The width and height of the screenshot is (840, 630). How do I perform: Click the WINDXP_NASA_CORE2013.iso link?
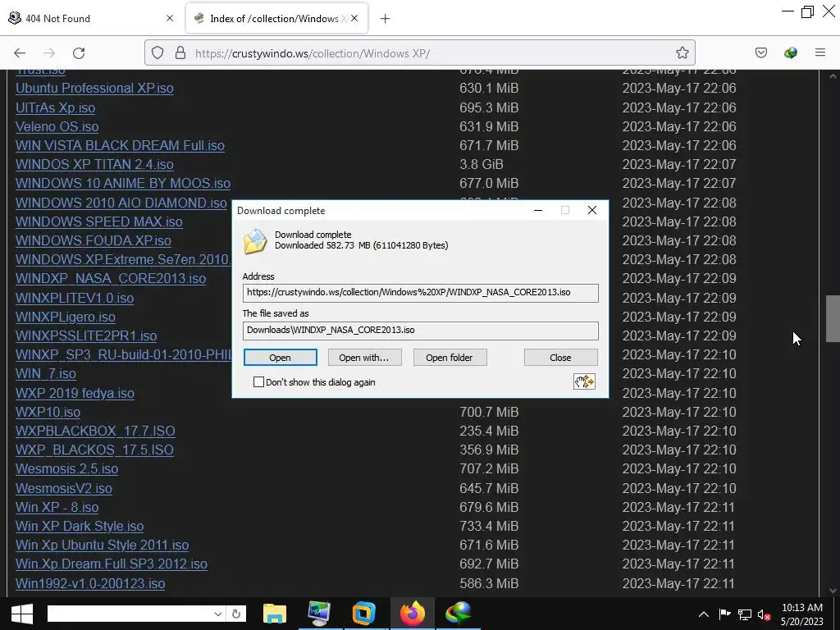(111, 278)
